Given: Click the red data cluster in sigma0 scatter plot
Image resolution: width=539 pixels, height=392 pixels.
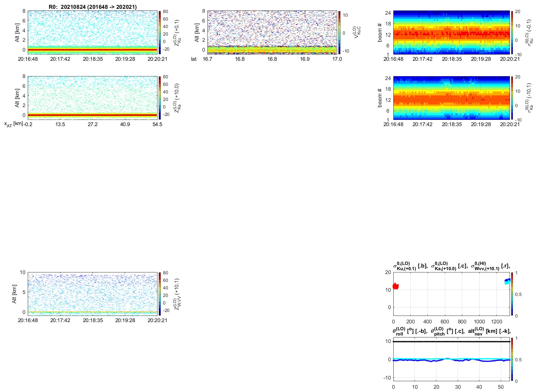Looking at the screenshot, I should coord(396,286).
